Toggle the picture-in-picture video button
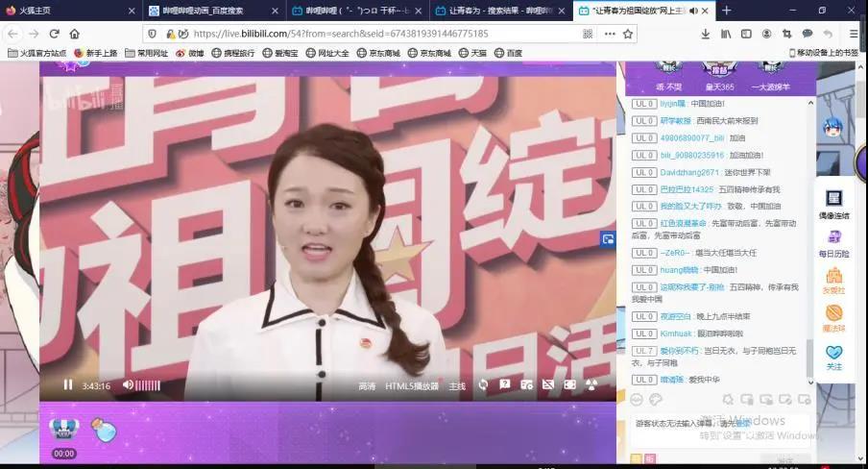 [607, 239]
